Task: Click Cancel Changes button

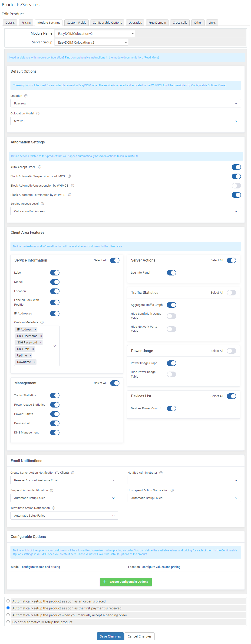Action: point(139,636)
